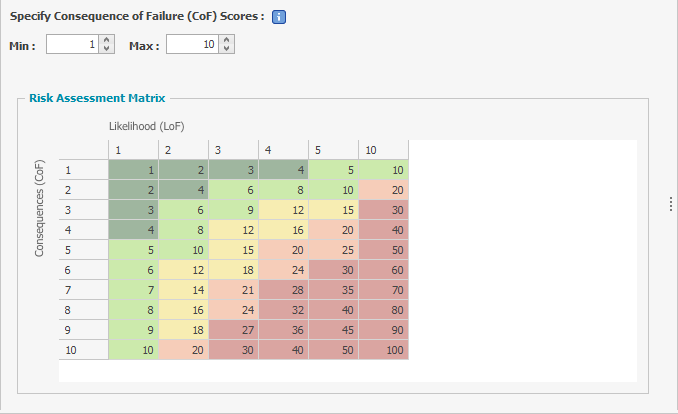Select Likelihood column header 3
The height and width of the screenshot is (414, 678).
click(233, 150)
